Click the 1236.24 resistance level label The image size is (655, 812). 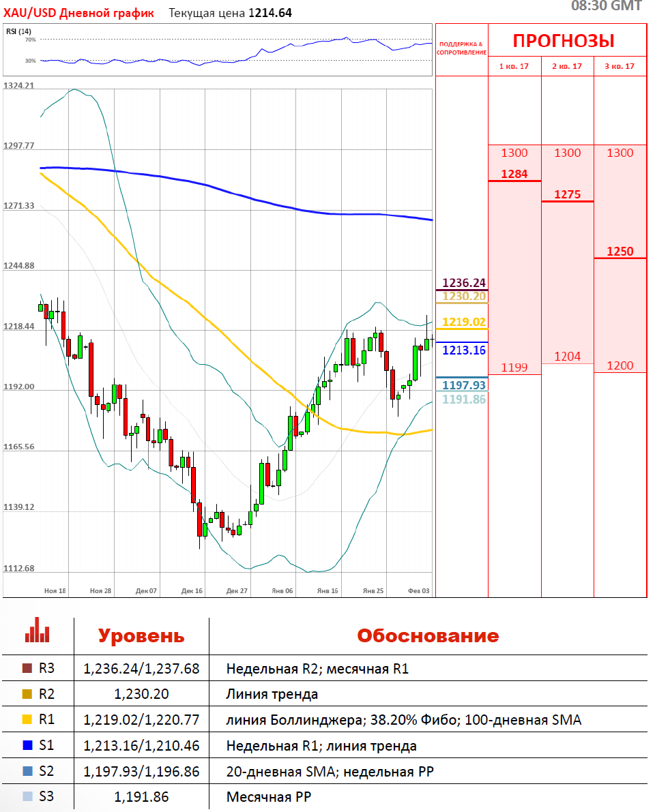(x=464, y=283)
